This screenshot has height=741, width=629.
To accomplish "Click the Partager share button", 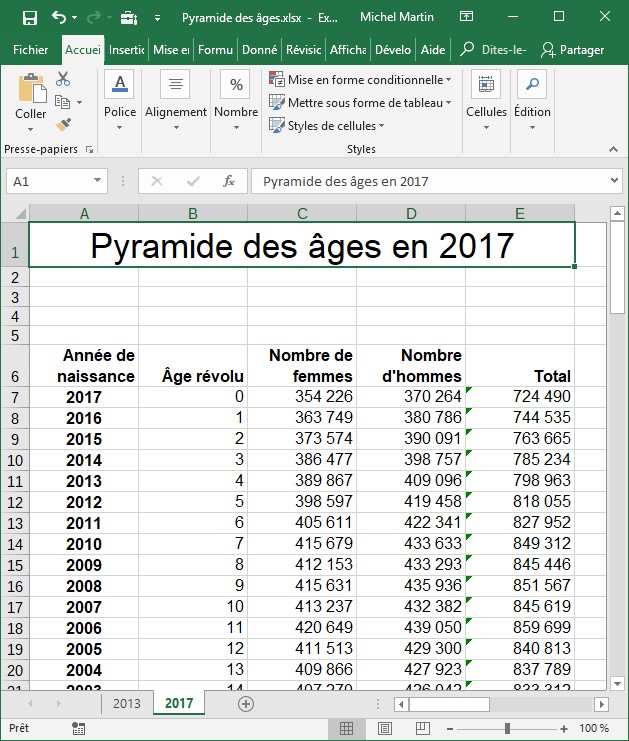I will click(x=572, y=50).
